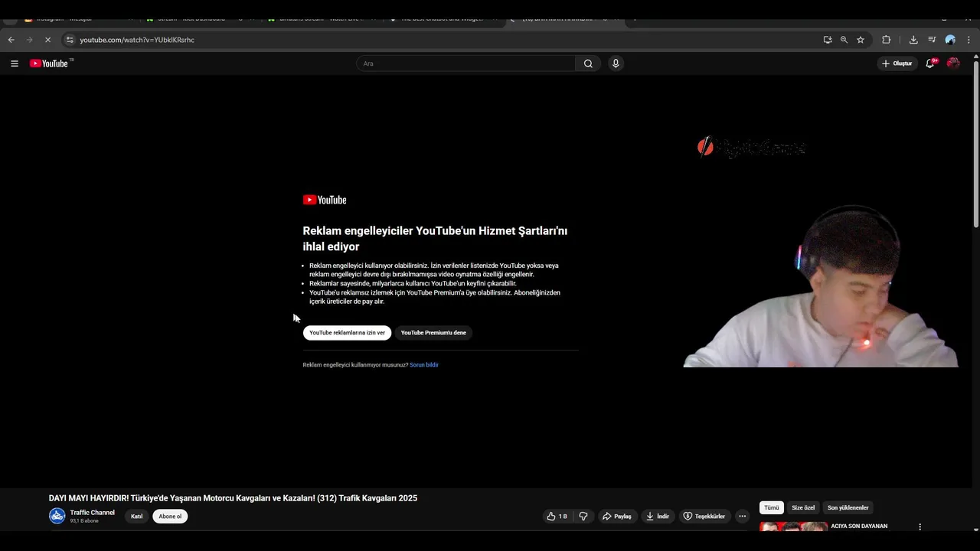
Task: Click the YouTube 'Ara' search field
Action: [465, 64]
